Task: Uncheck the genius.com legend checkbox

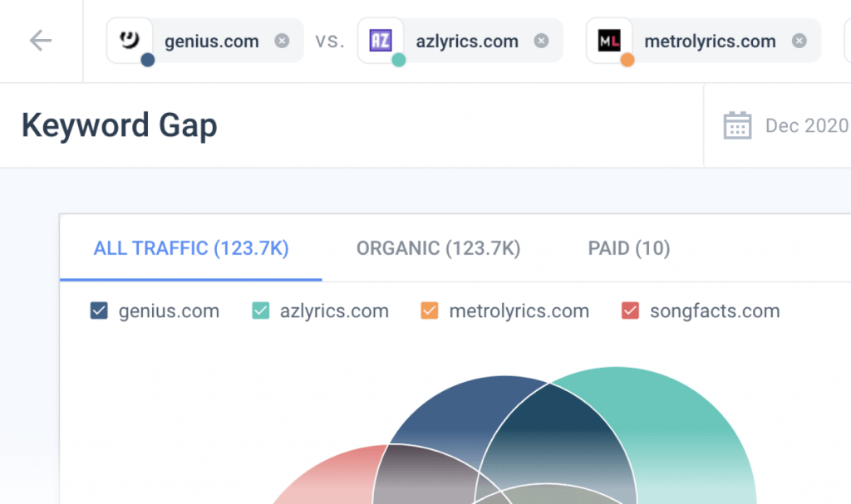Action: coord(98,311)
